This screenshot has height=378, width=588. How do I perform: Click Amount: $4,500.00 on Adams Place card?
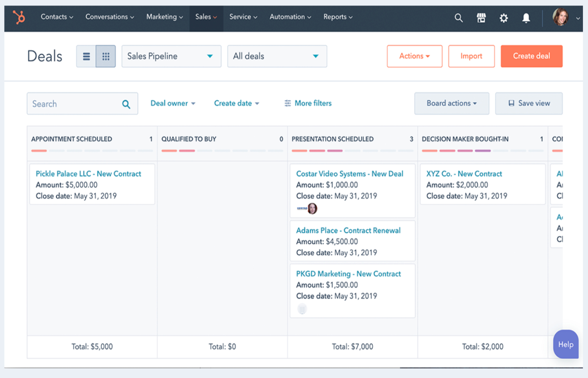tap(327, 242)
